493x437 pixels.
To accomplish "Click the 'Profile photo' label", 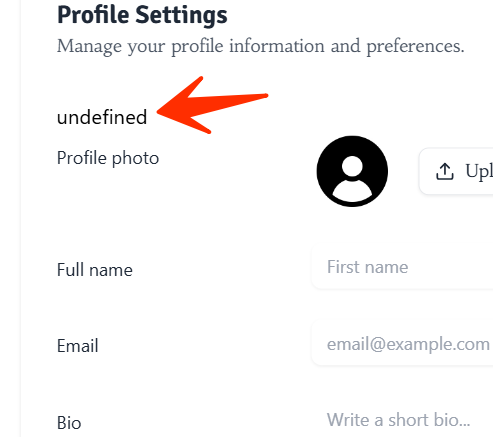I will 108,158.
